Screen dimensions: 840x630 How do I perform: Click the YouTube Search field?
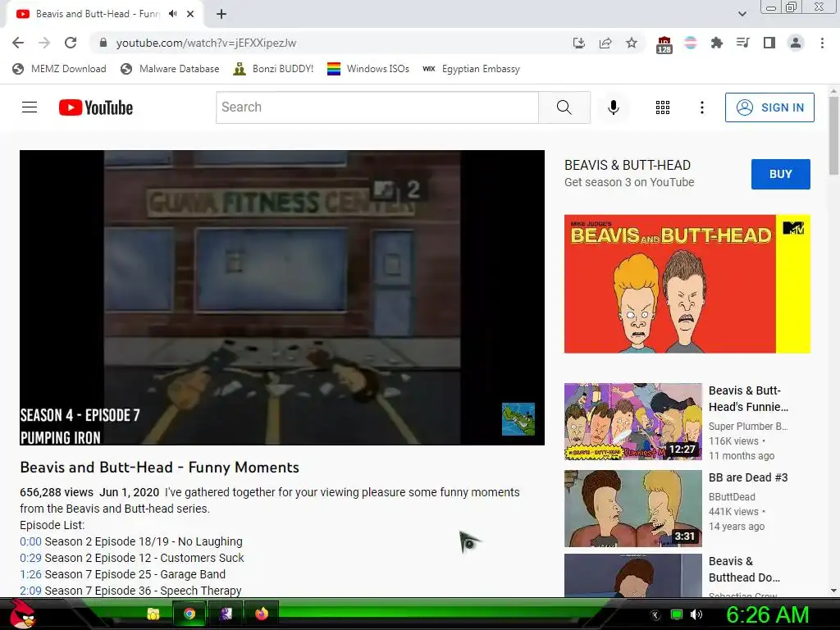click(377, 107)
